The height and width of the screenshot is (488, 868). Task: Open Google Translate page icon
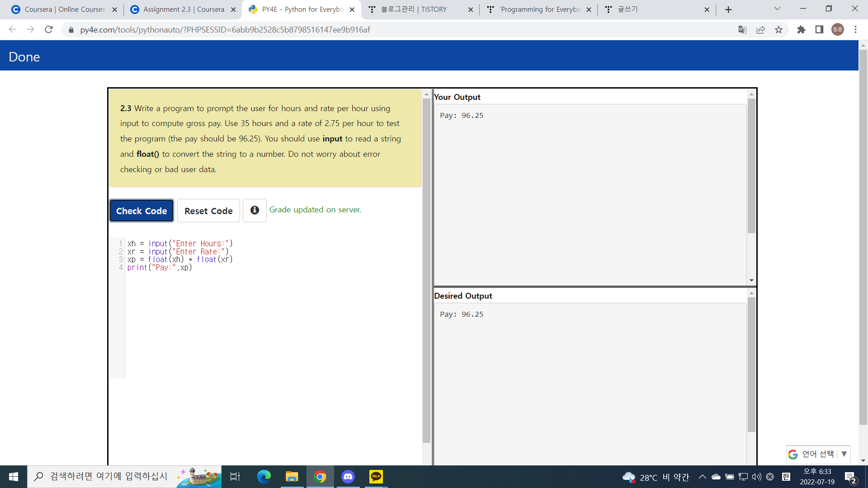coord(742,30)
